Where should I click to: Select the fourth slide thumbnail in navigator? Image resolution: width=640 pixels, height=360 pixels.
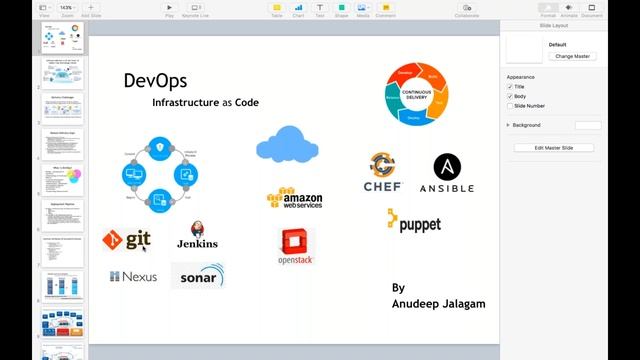point(62,144)
